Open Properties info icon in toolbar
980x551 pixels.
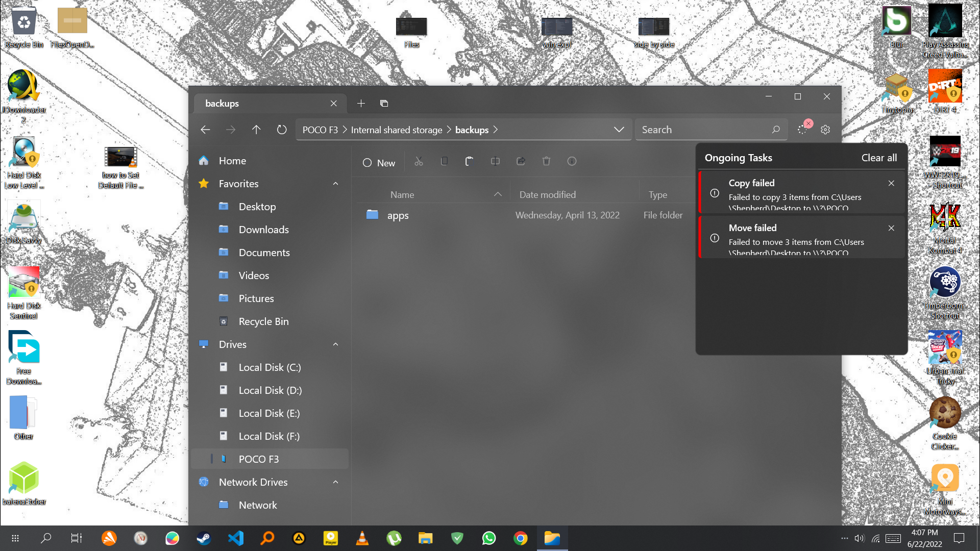[572, 162]
